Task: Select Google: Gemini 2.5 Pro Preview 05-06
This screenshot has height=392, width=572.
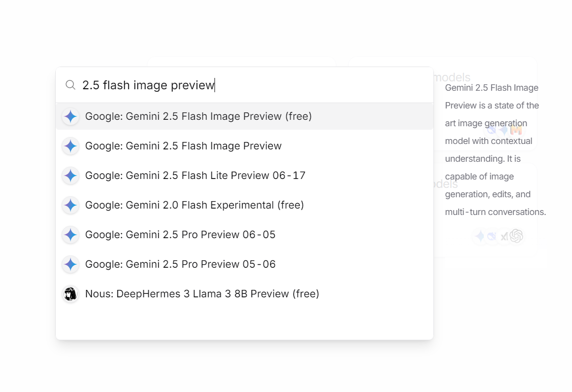Action: [x=245, y=264]
